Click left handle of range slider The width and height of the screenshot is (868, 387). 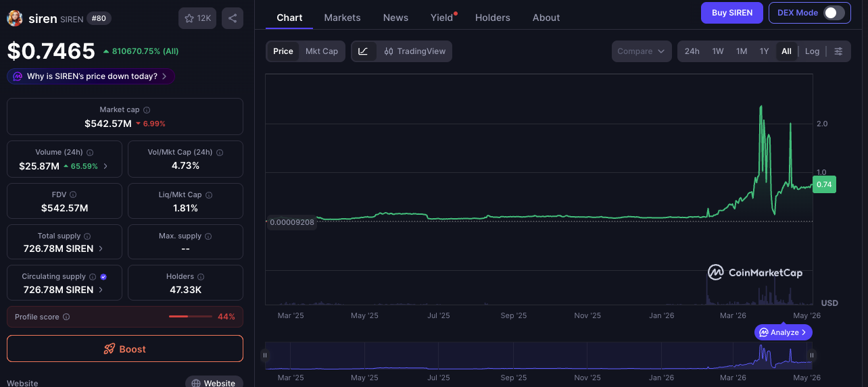click(x=265, y=355)
